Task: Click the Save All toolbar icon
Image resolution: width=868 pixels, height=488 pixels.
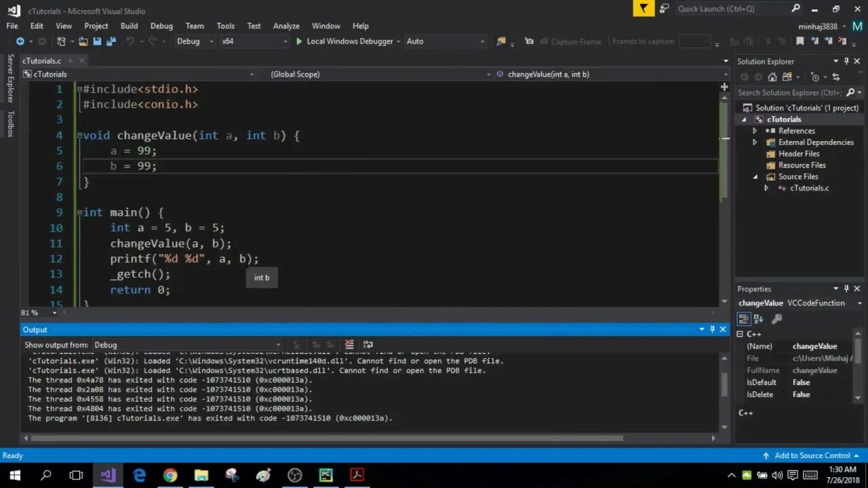Action: pyautogui.click(x=111, y=41)
